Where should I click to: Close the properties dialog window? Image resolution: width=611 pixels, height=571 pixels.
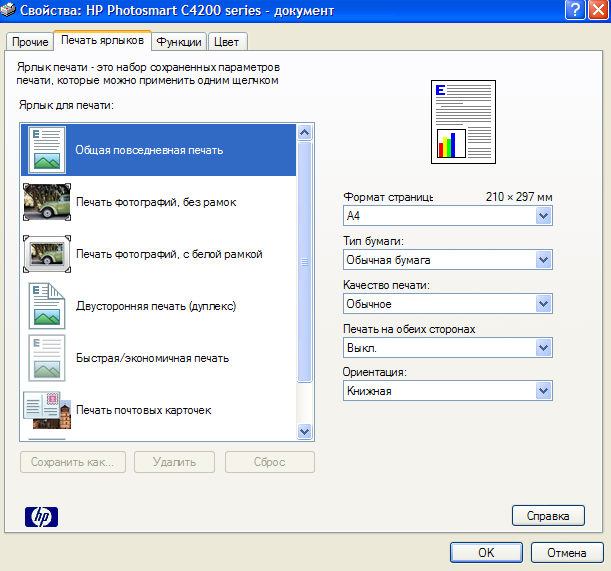tap(599, 10)
